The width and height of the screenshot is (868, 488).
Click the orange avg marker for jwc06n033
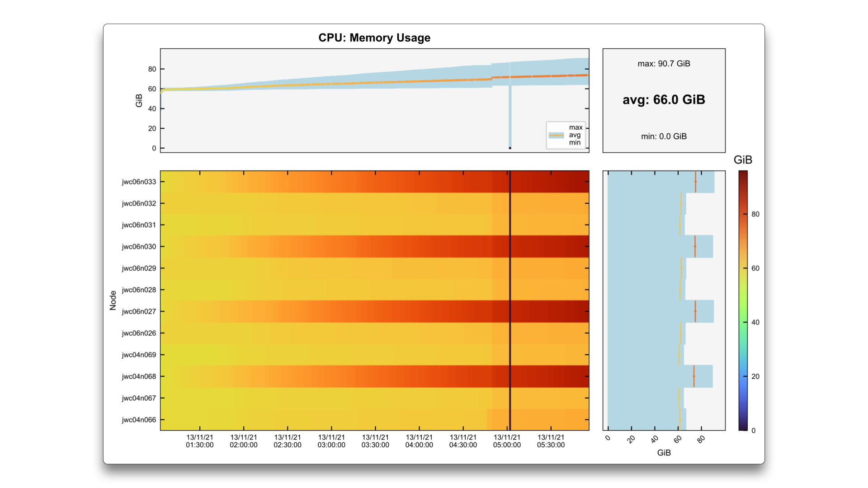coord(695,182)
